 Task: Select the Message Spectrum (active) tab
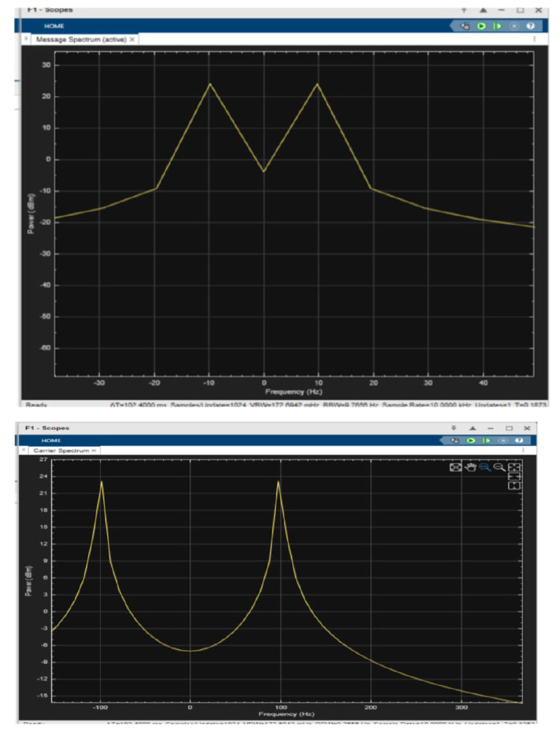[x=81, y=39]
